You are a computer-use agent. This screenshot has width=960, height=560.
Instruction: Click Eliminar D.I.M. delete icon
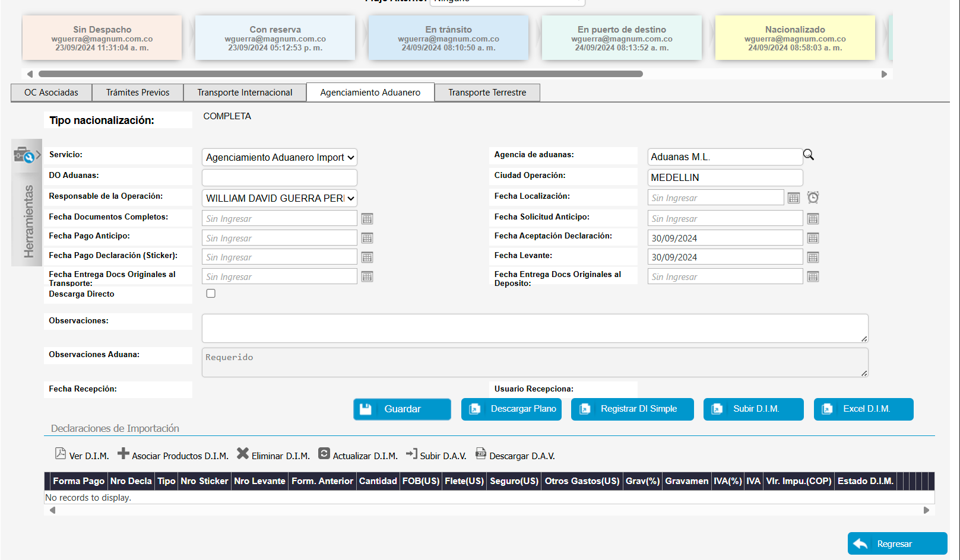[x=243, y=454]
